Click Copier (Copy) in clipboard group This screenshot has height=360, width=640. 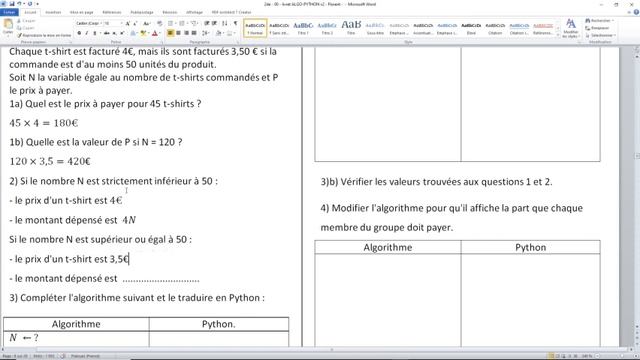coord(26,28)
